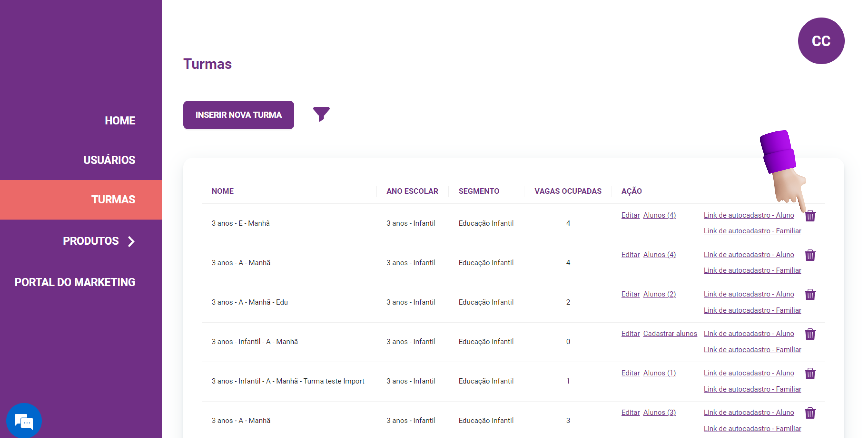Click trash icon in the Alunos (3) row
Screen dimensions: 868x438
coord(810,413)
